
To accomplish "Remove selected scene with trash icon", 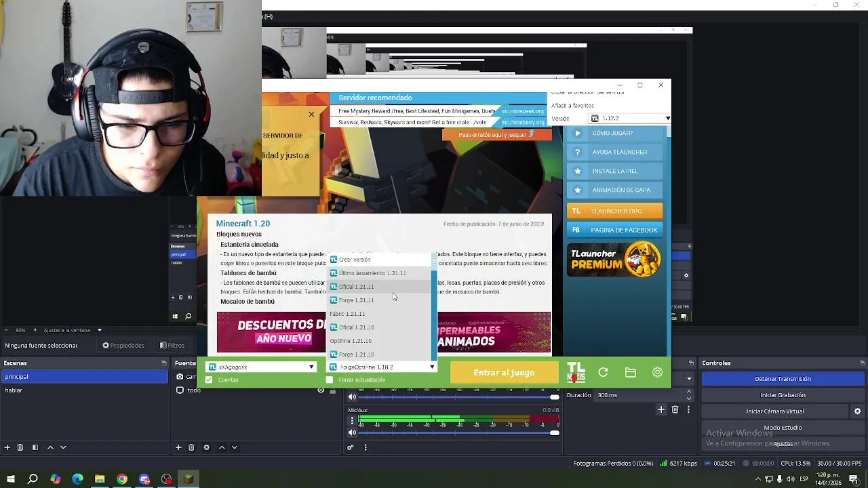I will 20,447.
